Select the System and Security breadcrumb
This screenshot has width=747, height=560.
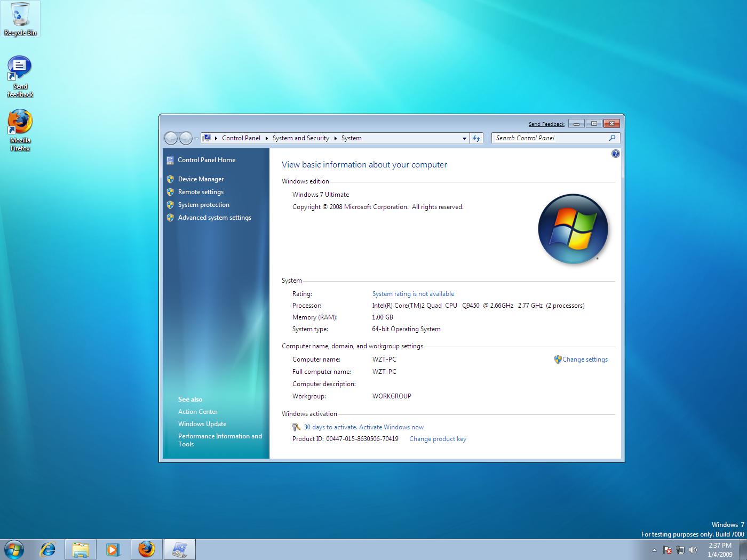(x=301, y=138)
